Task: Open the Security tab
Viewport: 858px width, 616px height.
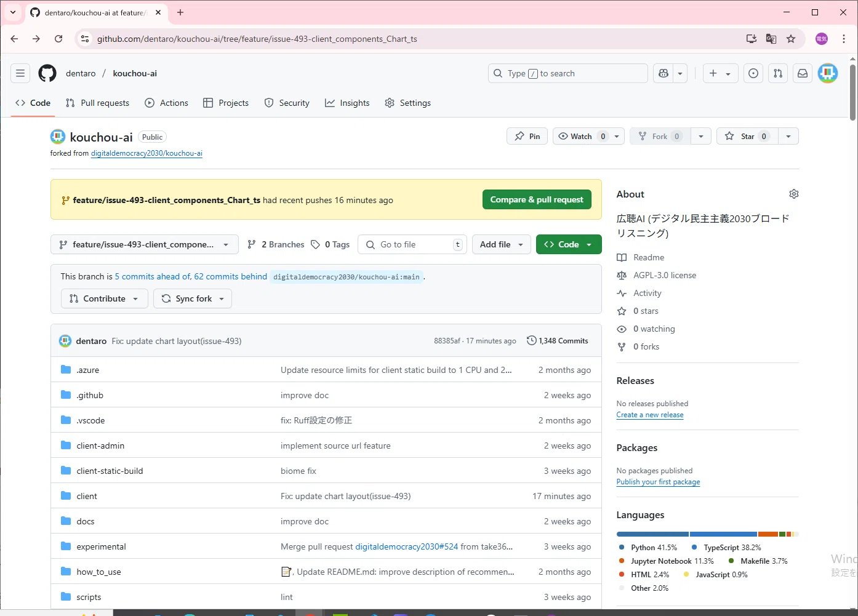Action: pos(287,103)
